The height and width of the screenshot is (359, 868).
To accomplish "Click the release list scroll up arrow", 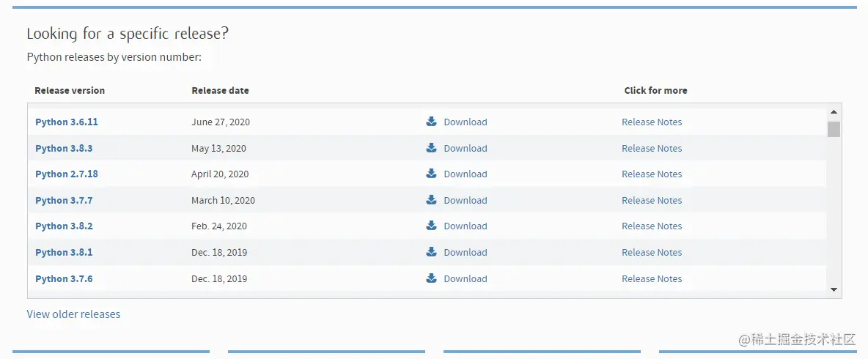I will [834, 112].
